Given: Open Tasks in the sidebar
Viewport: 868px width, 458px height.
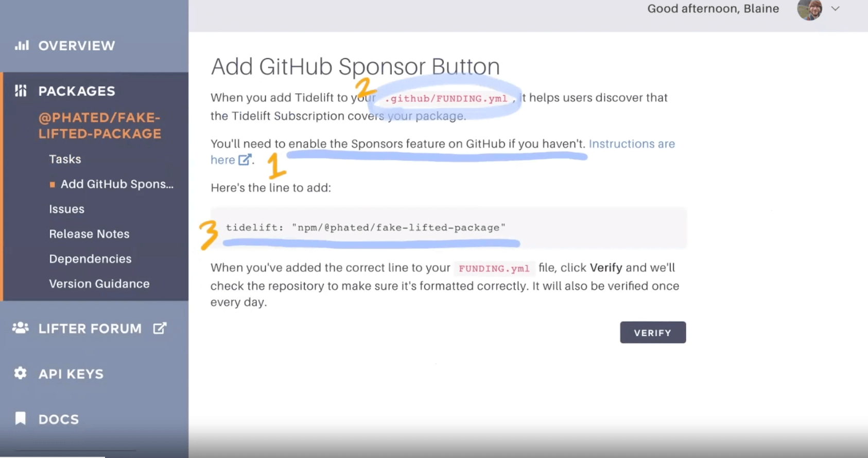Looking at the screenshot, I should (x=65, y=159).
